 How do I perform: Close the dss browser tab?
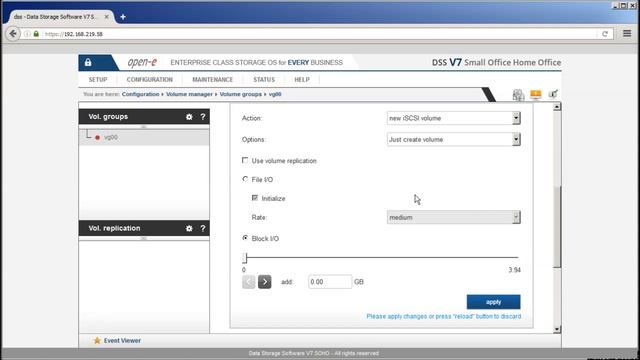(107, 17)
